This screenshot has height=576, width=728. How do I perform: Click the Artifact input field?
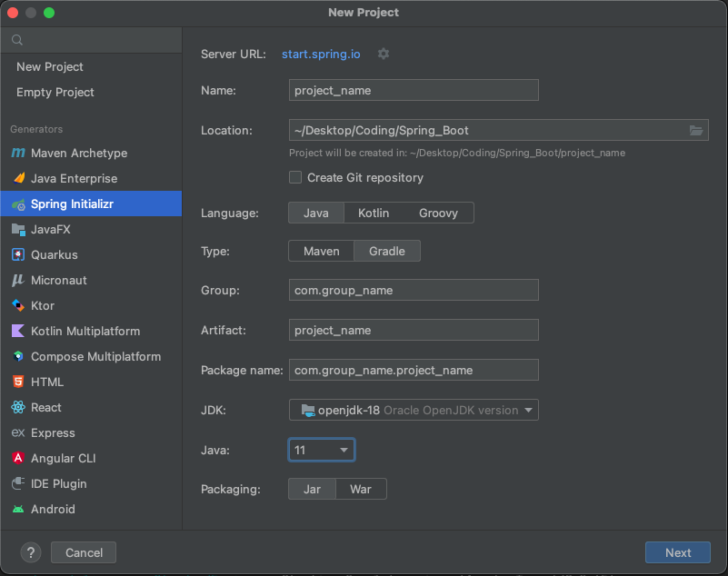point(414,330)
